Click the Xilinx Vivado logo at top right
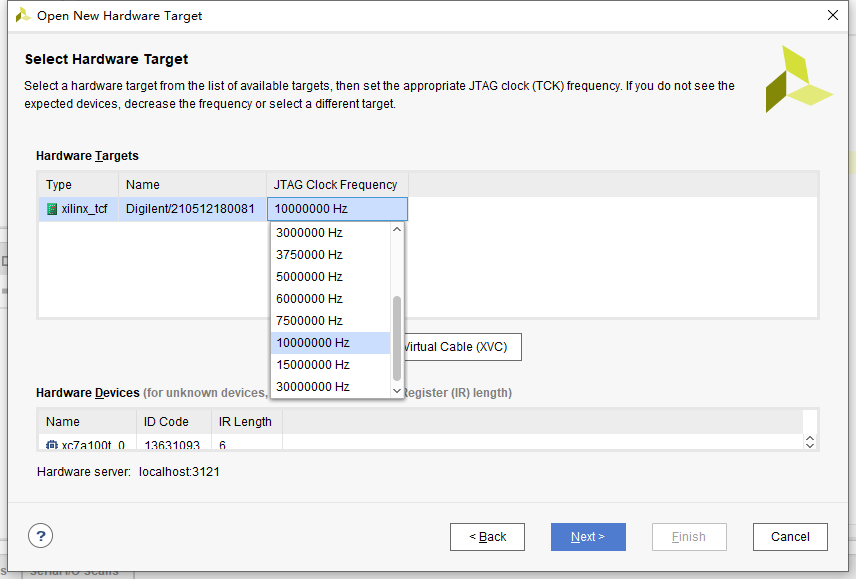 (800, 81)
